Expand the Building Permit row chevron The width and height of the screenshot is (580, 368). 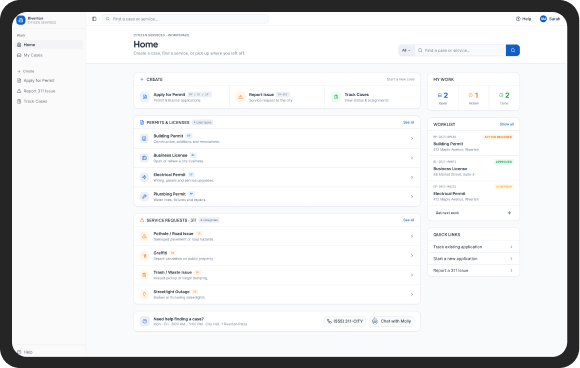click(x=412, y=139)
